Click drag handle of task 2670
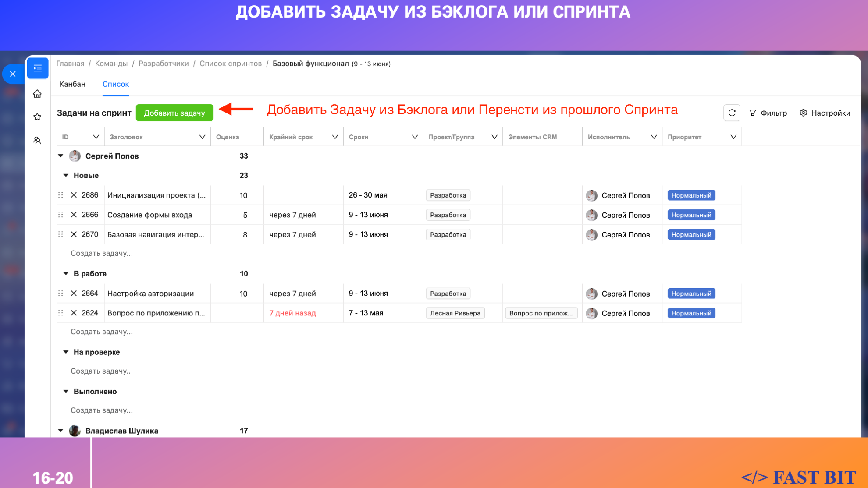 (x=60, y=234)
